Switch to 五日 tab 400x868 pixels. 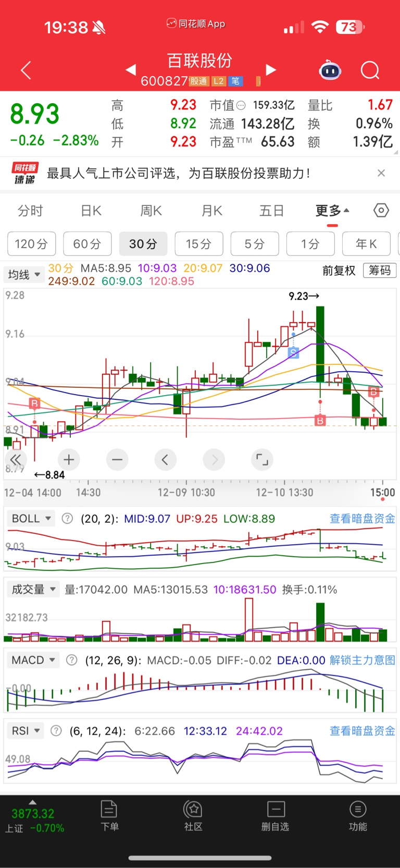pyautogui.click(x=272, y=211)
